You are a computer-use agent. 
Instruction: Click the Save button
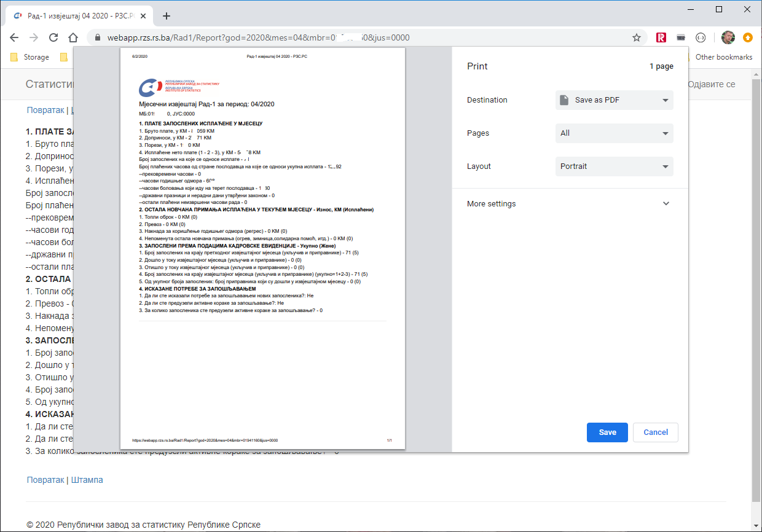click(607, 432)
